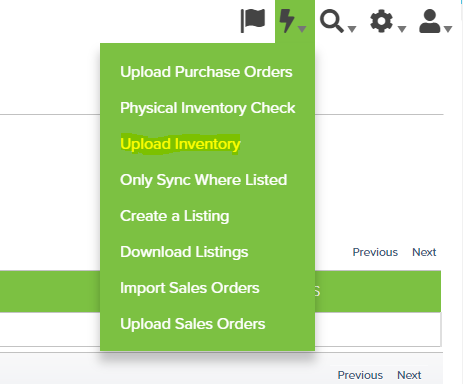Open the Create a Listing menu item

[x=175, y=216]
